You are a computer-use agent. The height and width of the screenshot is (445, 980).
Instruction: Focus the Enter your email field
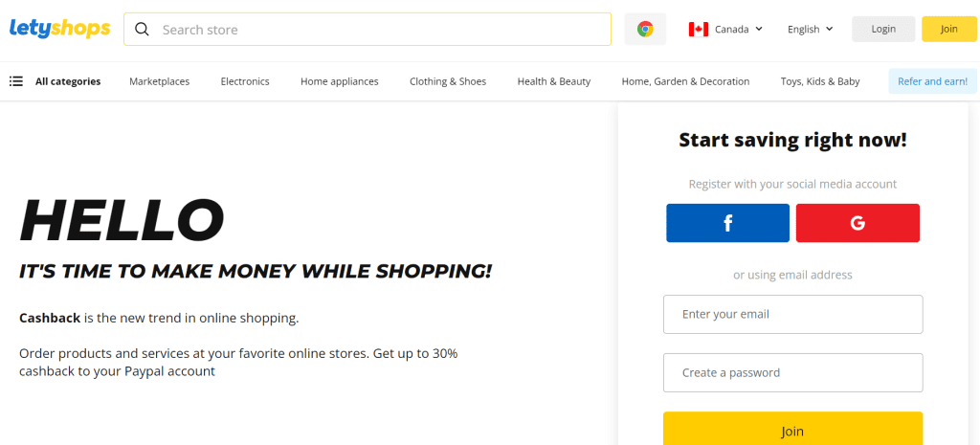click(x=792, y=314)
